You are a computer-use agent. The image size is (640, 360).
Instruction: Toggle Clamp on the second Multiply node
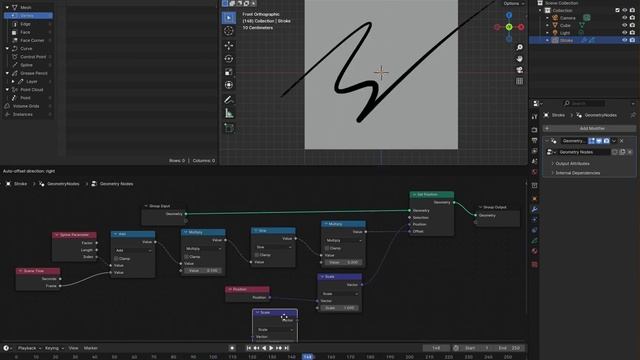tap(327, 248)
